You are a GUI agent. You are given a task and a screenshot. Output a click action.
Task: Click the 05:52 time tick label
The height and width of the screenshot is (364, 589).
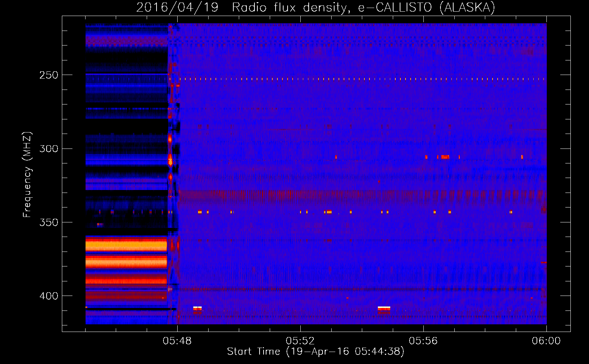pyautogui.click(x=300, y=341)
